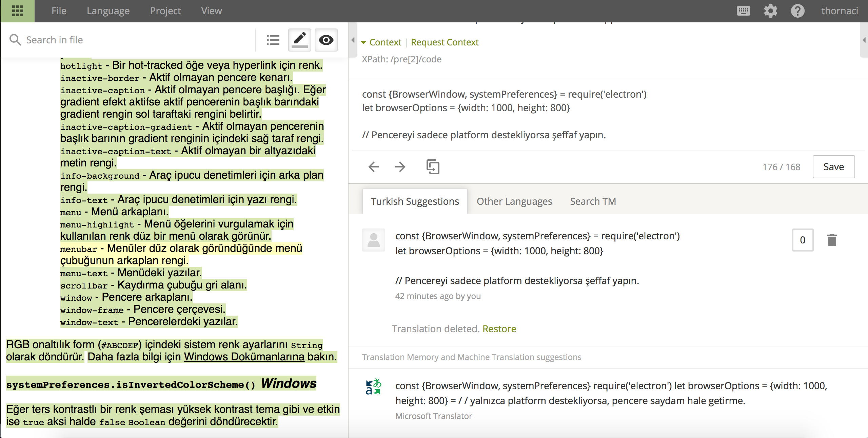Collapse left panel with arrow handle
Screen dimensions: 868x438
[353, 40]
